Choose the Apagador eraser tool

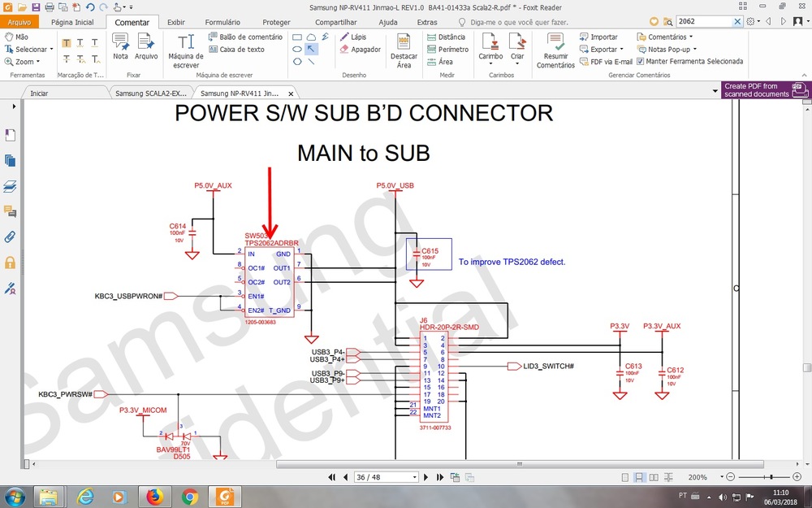coord(361,50)
